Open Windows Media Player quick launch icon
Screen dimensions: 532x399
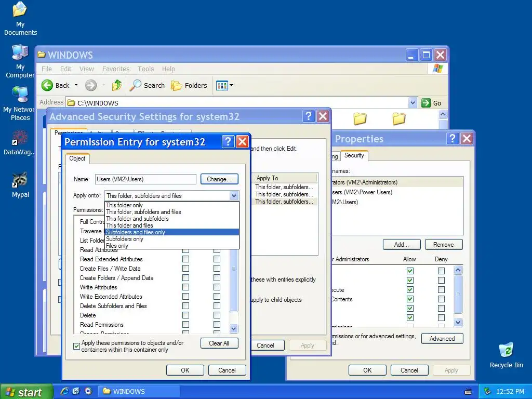coord(88,391)
